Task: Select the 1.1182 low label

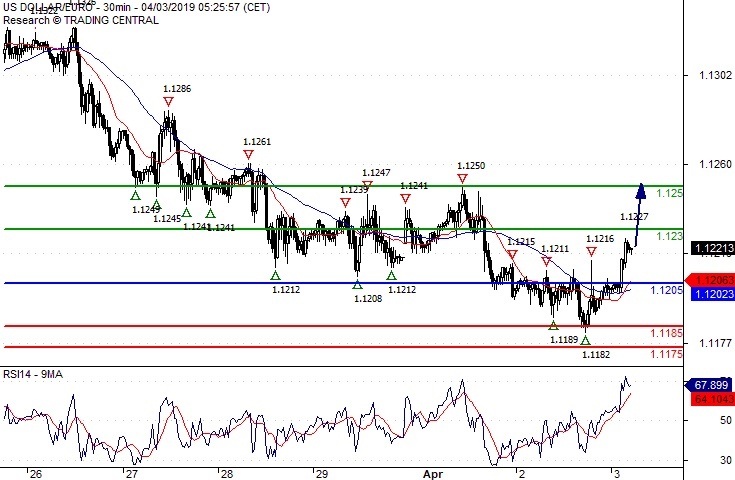Action: click(596, 355)
